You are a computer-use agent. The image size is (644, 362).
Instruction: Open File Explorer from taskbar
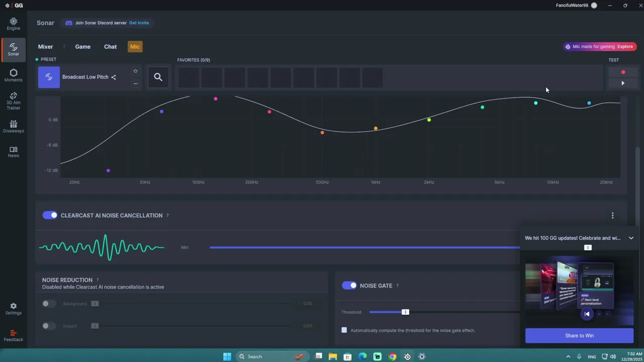[x=333, y=356]
